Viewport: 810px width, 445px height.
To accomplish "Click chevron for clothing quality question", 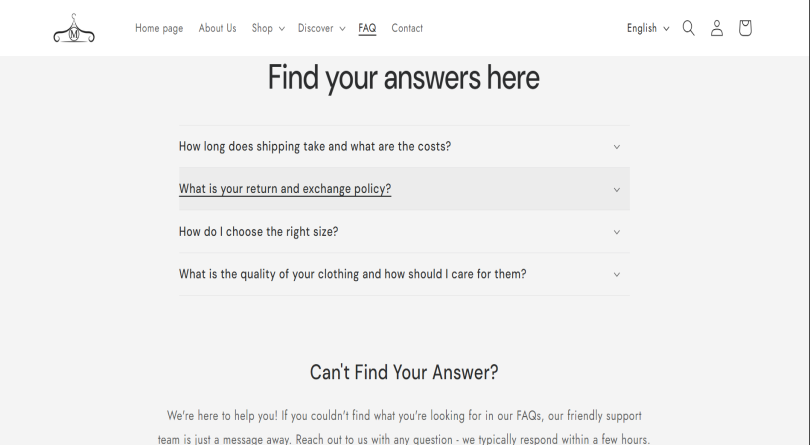I will pyautogui.click(x=616, y=275).
